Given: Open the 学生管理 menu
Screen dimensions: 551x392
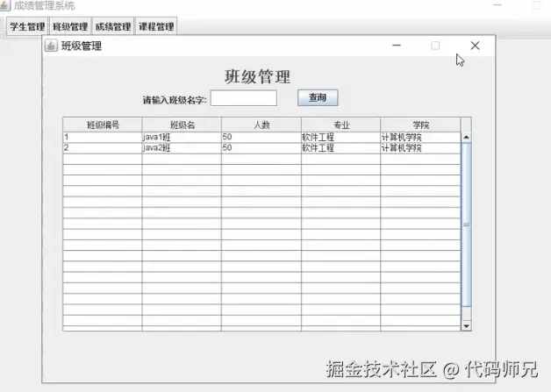Looking at the screenshot, I should (27, 26).
